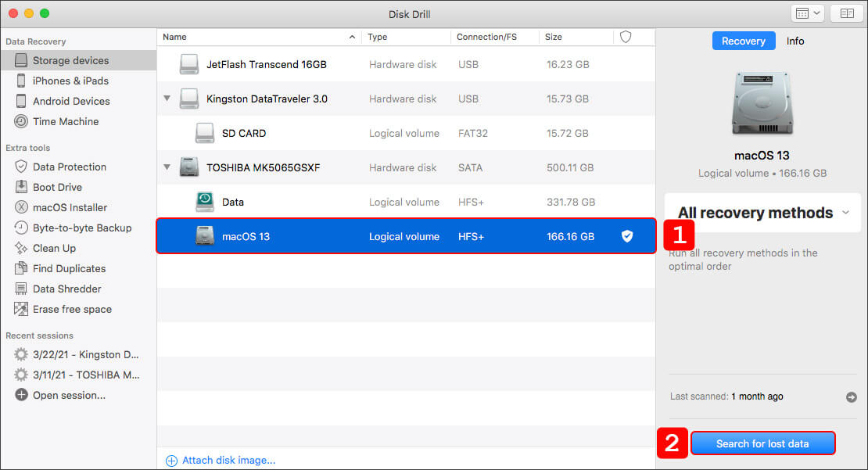Image resolution: width=868 pixels, height=470 pixels.
Task: Select the 16.23 GB size cell
Action: 568,64
